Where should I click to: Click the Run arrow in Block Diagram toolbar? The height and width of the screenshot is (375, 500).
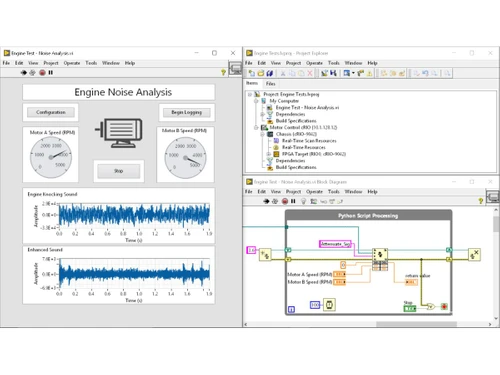click(x=266, y=201)
